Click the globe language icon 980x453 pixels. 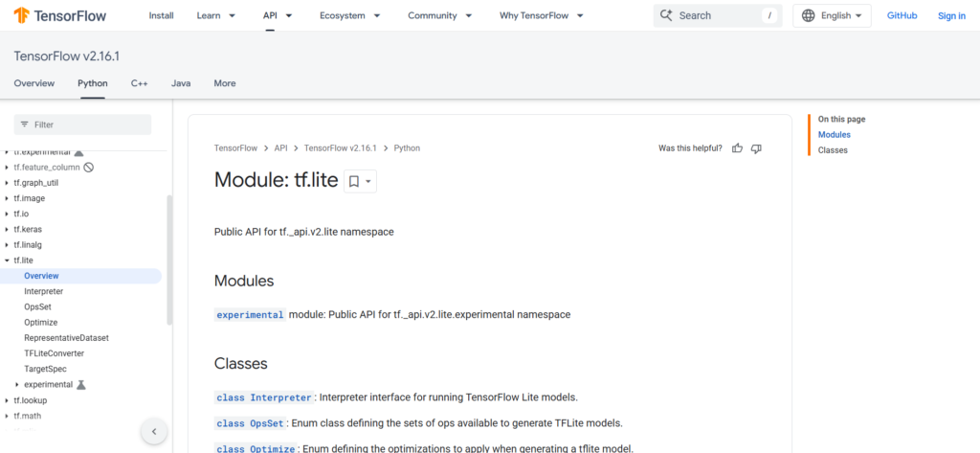(x=808, y=15)
